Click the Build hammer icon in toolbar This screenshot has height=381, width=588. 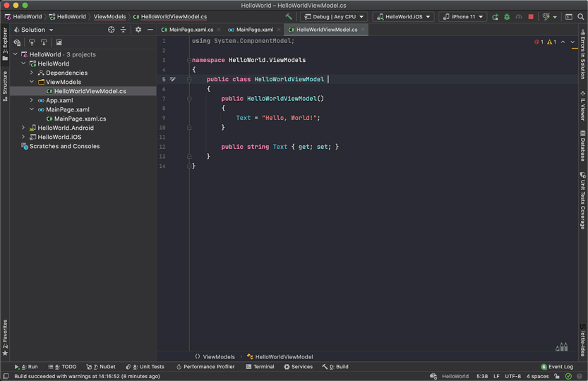coord(289,16)
